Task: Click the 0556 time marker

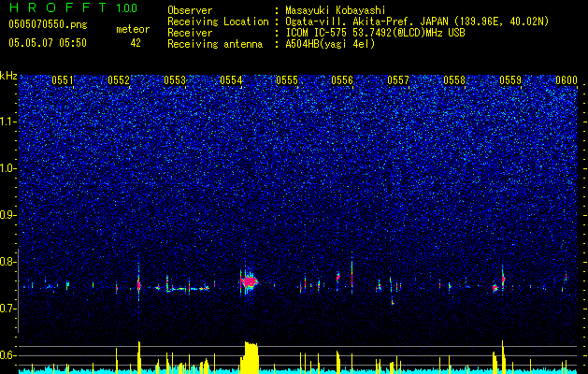Action: tap(342, 80)
